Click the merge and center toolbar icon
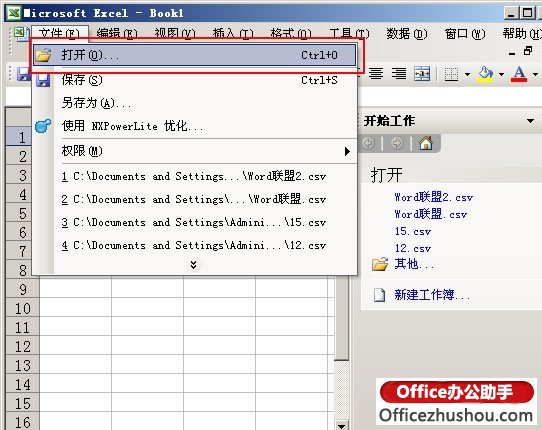 422,73
